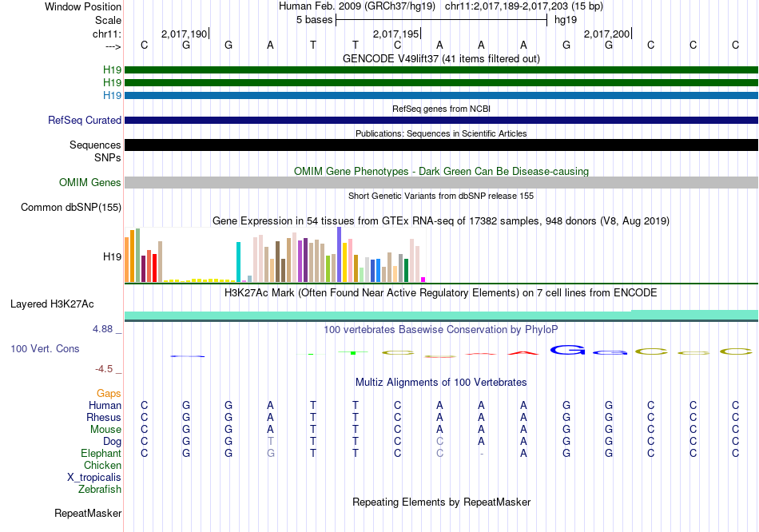Click the orange Gaps label
The width and height of the screenshot is (759, 532).
(x=109, y=394)
